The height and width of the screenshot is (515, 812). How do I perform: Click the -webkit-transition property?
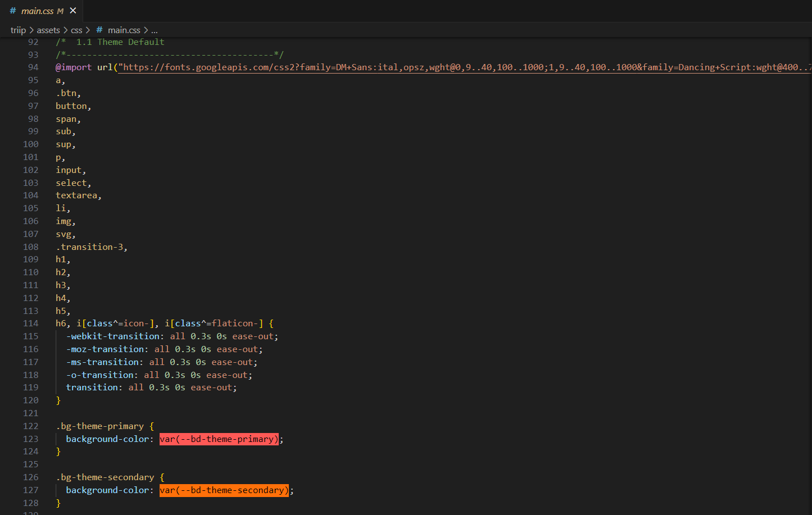point(113,336)
